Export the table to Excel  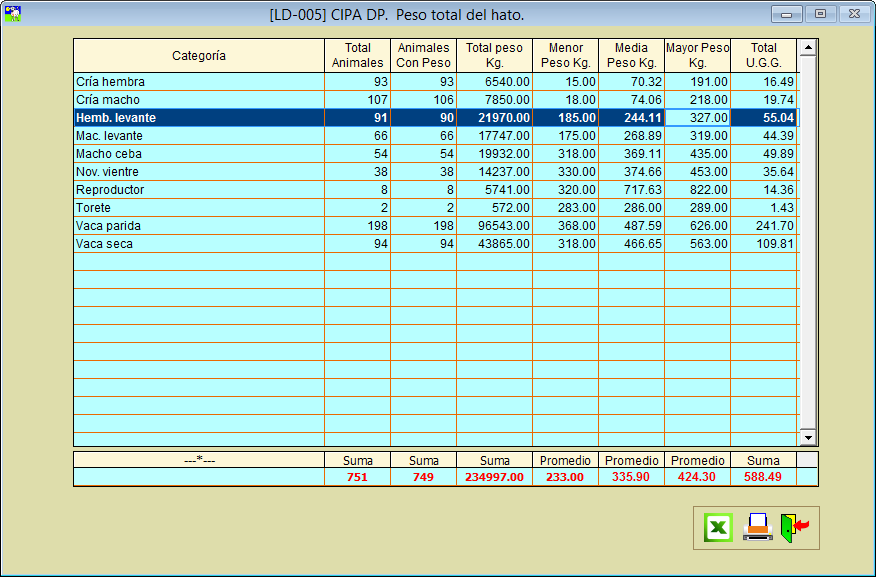718,527
